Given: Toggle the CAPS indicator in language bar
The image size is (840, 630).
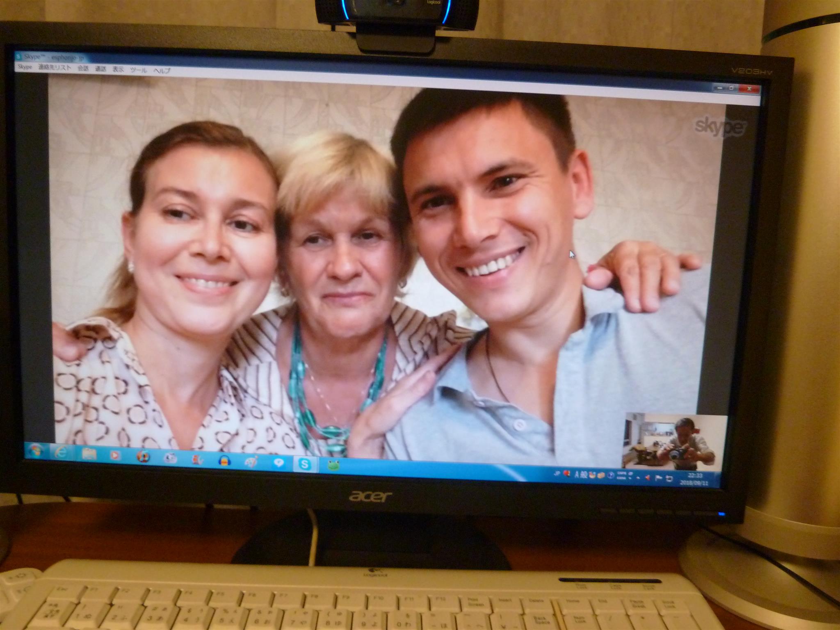Looking at the screenshot, I should 622,473.
